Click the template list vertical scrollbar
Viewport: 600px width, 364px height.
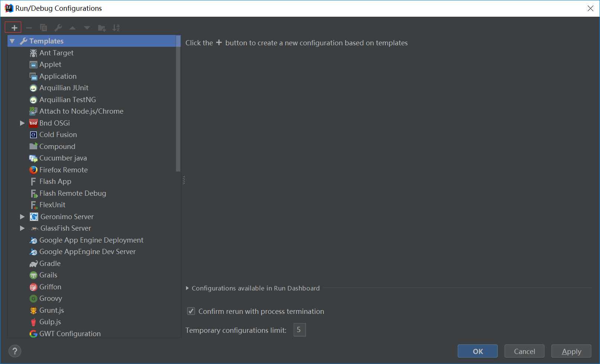[x=178, y=103]
